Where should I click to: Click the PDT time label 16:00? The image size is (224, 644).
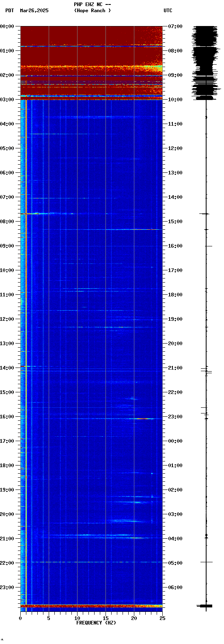(x=7, y=417)
